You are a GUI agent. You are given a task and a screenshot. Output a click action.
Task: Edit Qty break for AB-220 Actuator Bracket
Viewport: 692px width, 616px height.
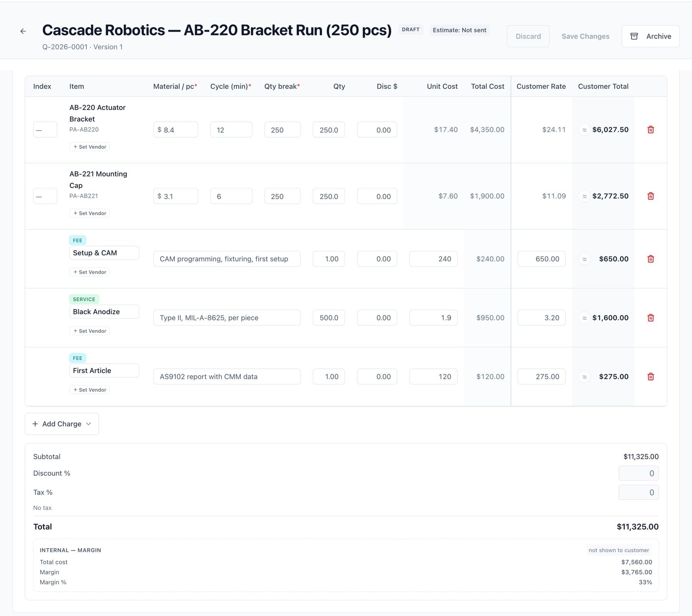coord(283,130)
